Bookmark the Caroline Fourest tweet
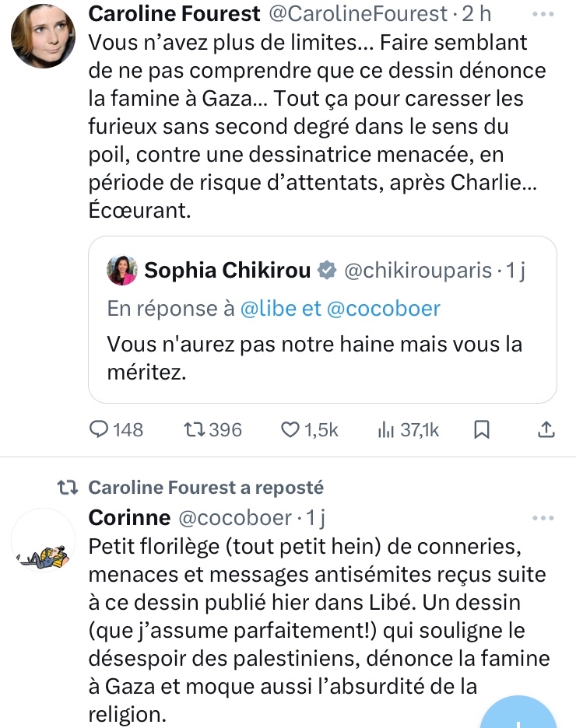The width and height of the screenshot is (576, 728). click(x=482, y=429)
